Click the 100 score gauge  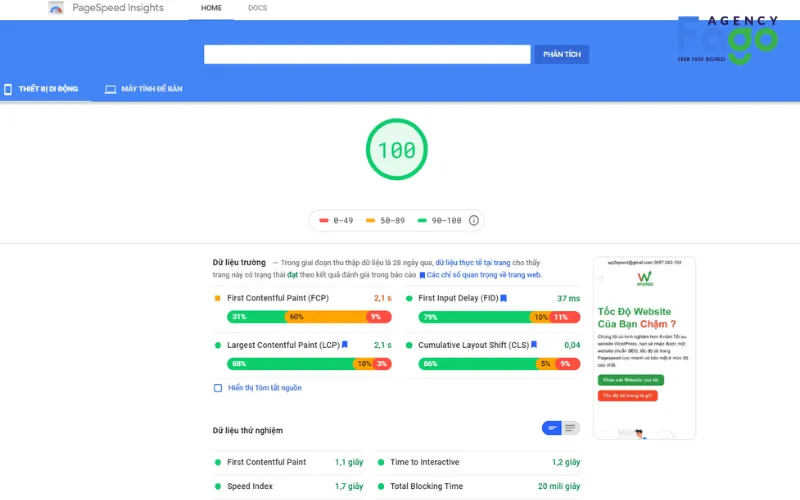tap(396, 149)
